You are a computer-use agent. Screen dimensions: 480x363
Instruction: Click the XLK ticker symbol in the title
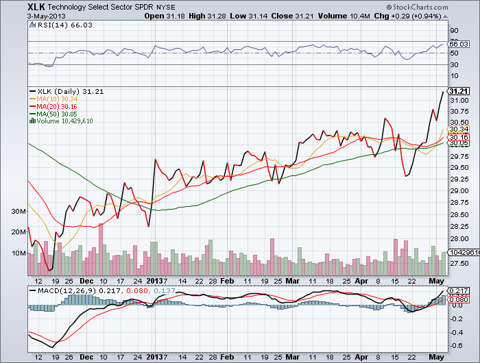pyautogui.click(x=36, y=7)
